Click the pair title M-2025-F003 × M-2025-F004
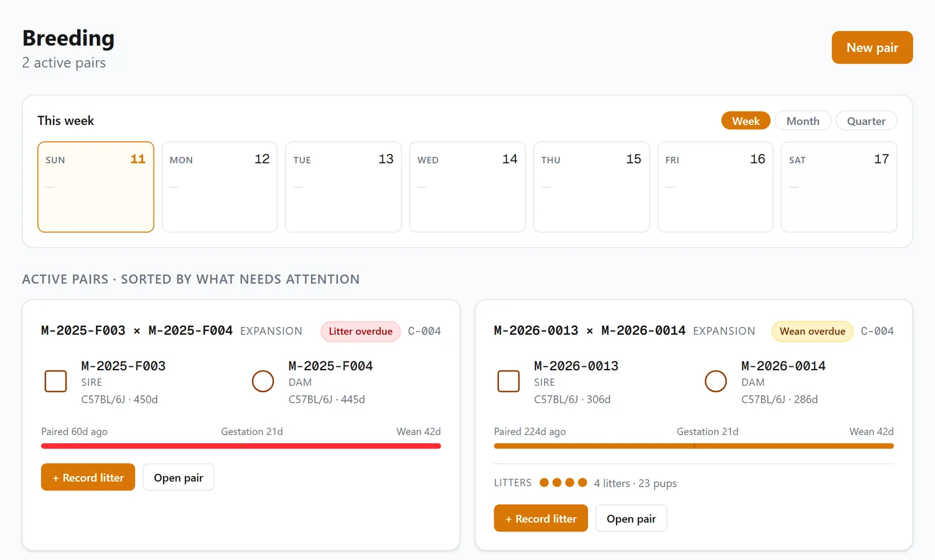This screenshot has height=560, width=935. pos(137,331)
